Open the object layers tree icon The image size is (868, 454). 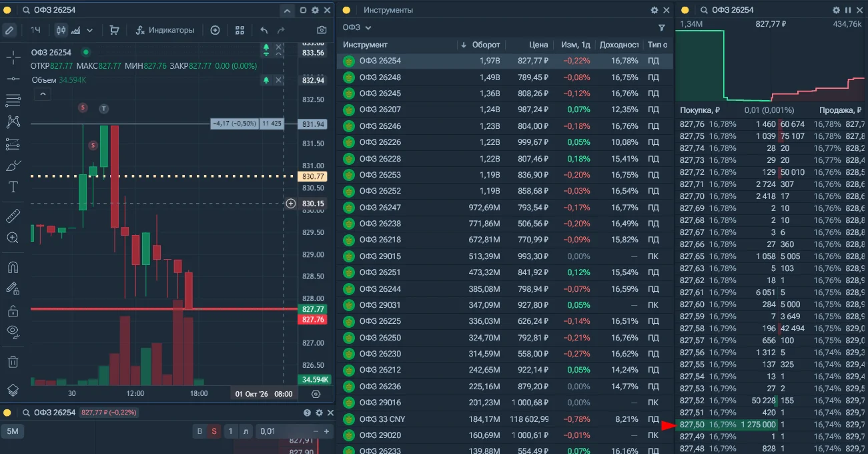point(13,391)
